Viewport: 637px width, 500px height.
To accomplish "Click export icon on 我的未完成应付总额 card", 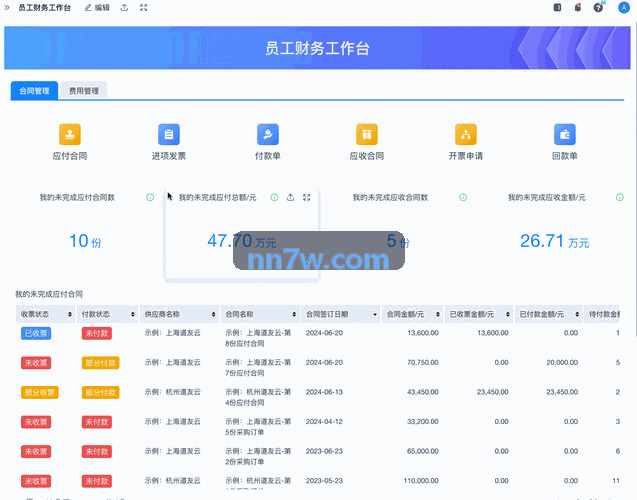I will pos(290,197).
